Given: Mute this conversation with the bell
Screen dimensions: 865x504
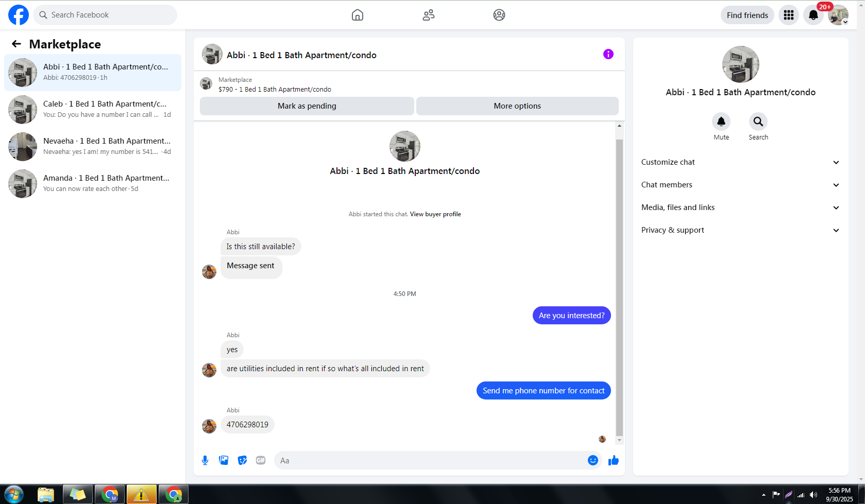Looking at the screenshot, I should (721, 121).
